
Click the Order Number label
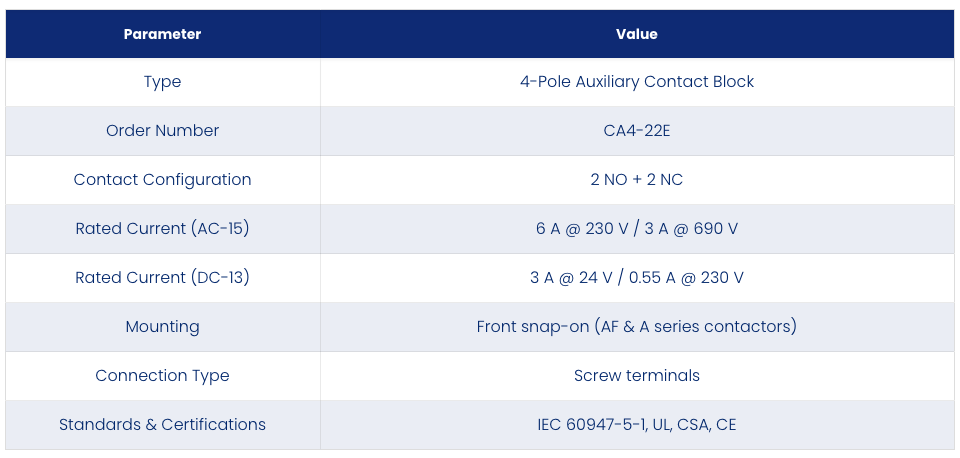tap(162, 131)
